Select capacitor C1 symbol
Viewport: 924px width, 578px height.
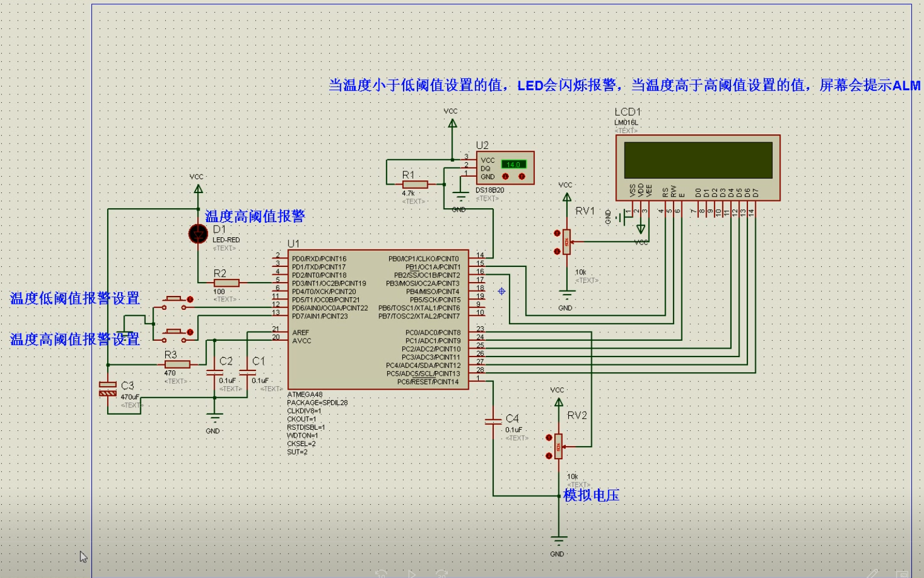pos(247,373)
